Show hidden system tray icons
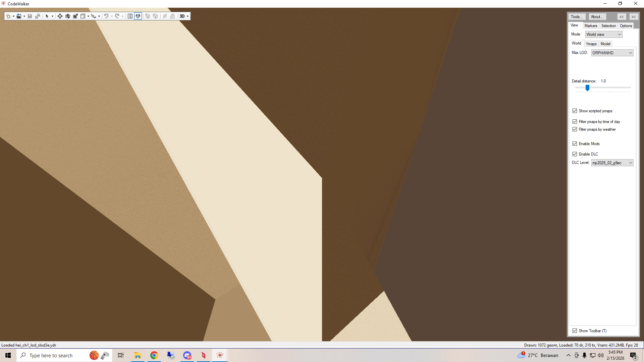The width and height of the screenshot is (644, 362). pyautogui.click(x=569, y=355)
